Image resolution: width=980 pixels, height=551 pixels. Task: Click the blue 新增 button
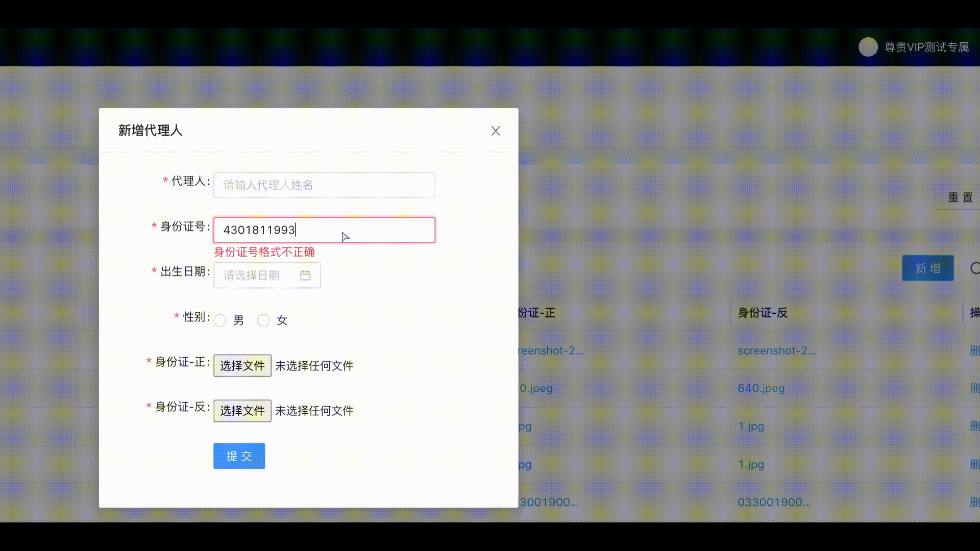pos(927,268)
